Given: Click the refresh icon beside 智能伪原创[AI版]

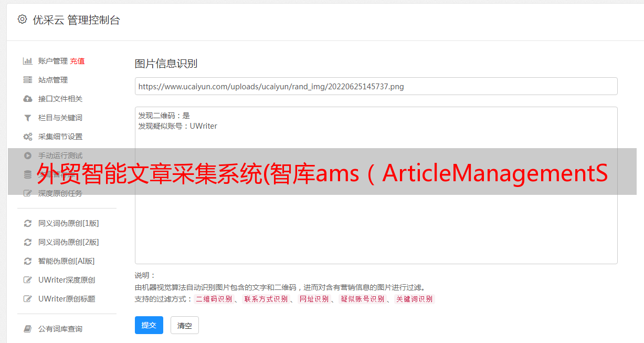Looking at the screenshot, I should click(x=28, y=261).
